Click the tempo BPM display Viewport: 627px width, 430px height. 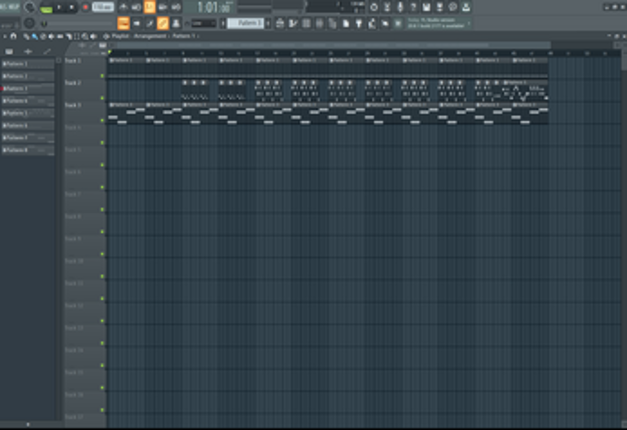click(103, 7)
